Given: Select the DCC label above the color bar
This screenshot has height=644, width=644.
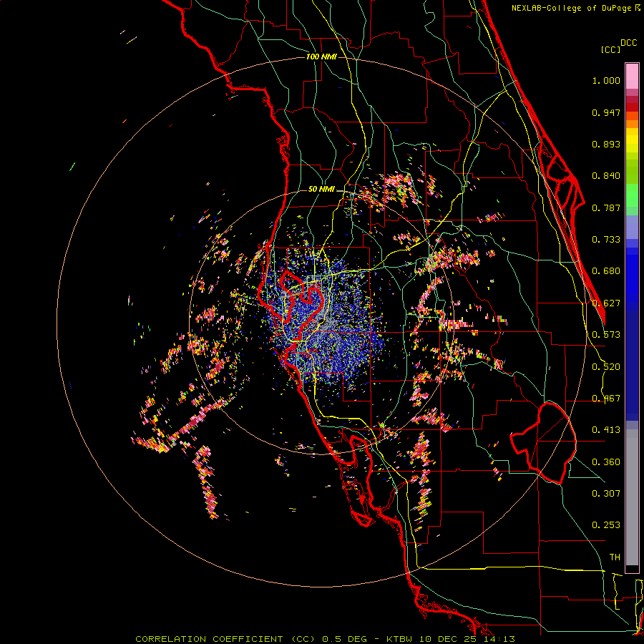Looking at the screenshot, I should click(x=629, y=43).
